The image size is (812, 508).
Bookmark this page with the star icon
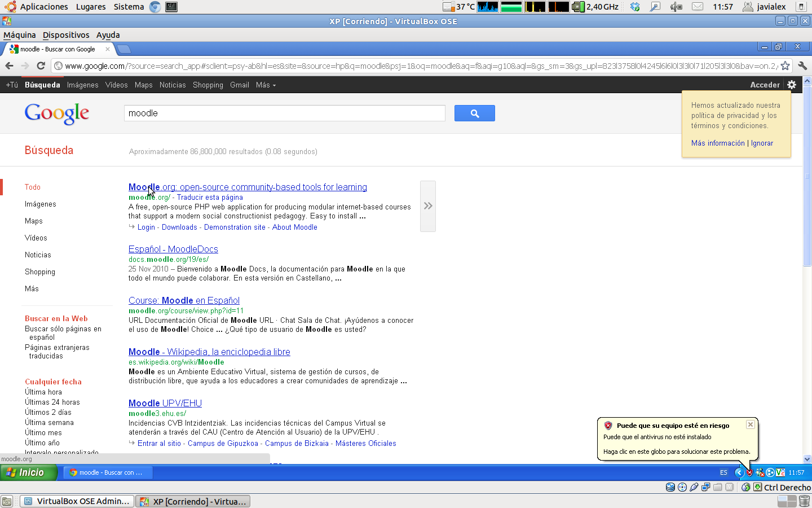tap(785, 66)
